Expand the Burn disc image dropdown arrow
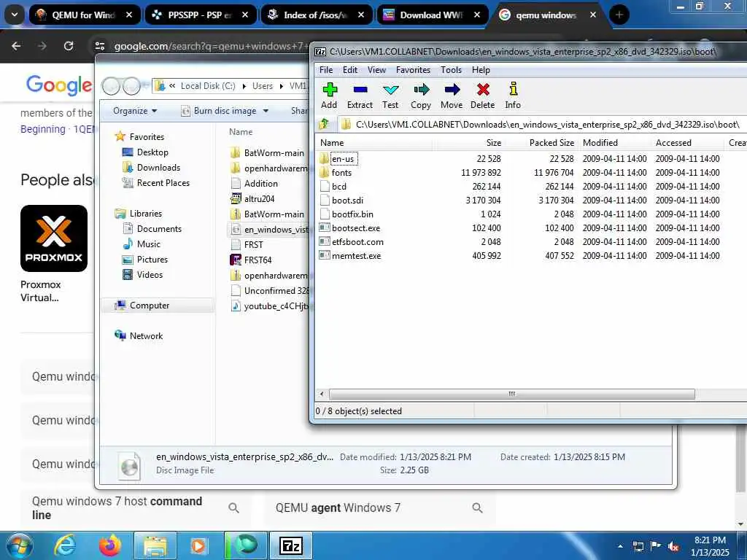 pos(266,111)
